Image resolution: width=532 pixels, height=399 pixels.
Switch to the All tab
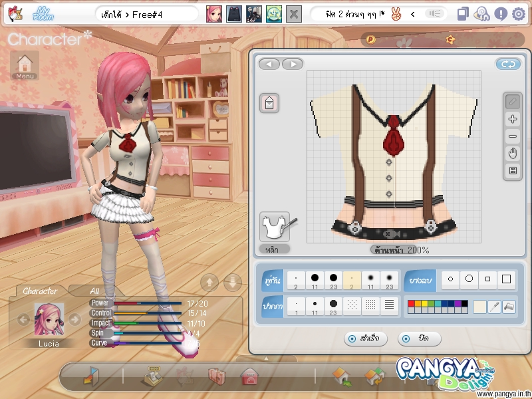click(x=94, y=291)
